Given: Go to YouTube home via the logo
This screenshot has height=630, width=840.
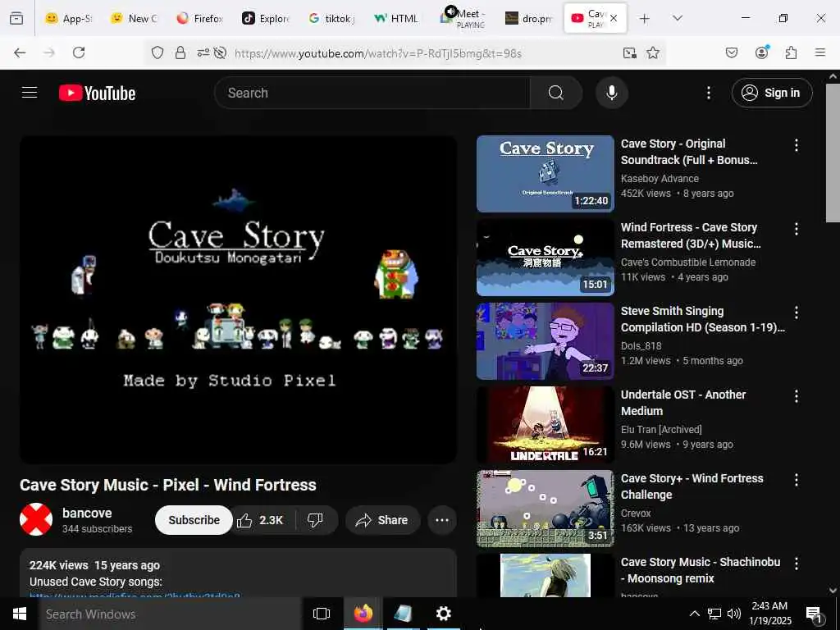Looking at the screenshot, I should (97, 93).
